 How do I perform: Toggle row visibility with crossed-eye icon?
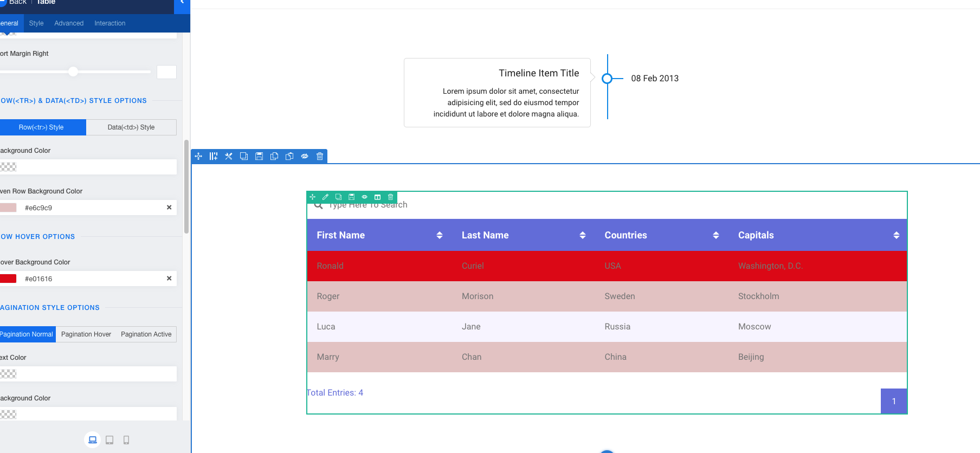[305, 157]
